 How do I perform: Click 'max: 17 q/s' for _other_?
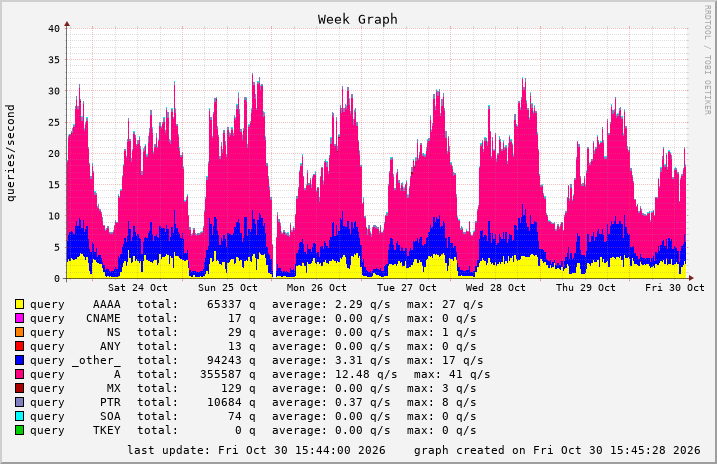445,360
